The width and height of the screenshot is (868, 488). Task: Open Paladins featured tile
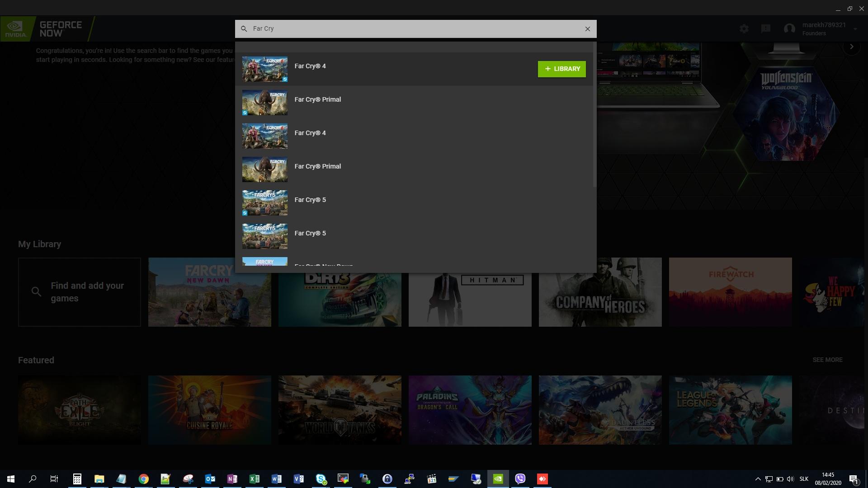click(470, 410)
